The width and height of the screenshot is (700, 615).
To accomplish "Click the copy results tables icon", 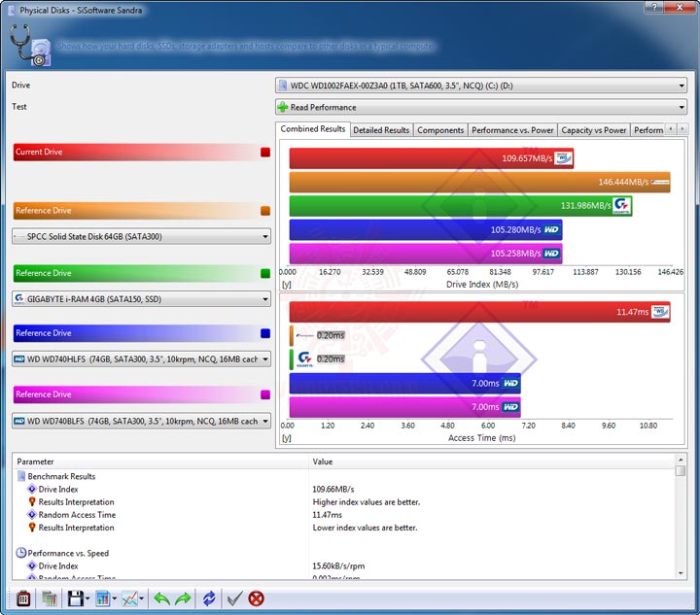I will [50, 598].
